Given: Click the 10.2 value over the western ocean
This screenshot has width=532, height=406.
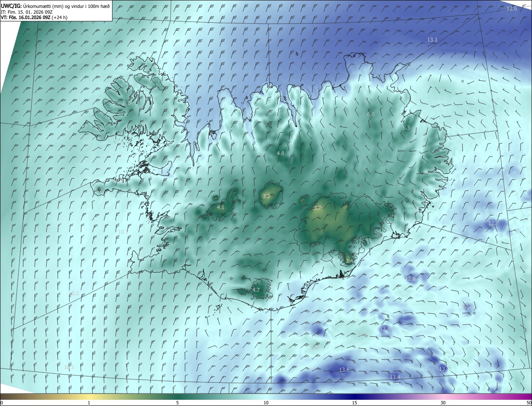Looking at the screenshot, I should pos(74,293).
